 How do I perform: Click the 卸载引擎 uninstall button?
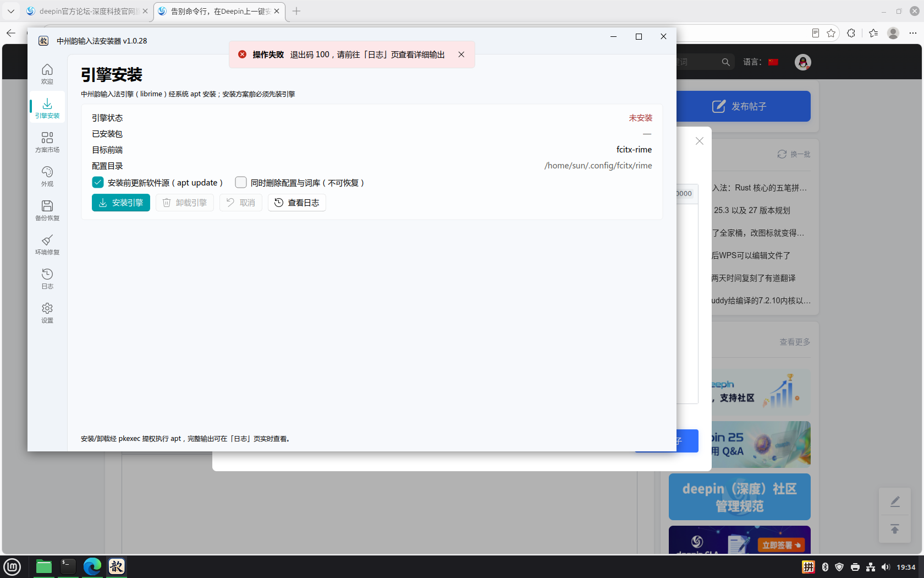pyautogui.click(x=185, y=203)
